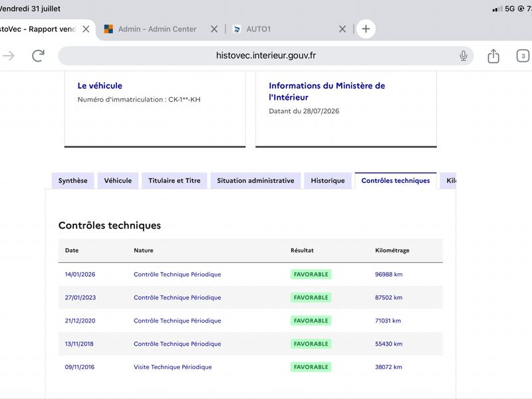Image resolution: width=532 pixels, height=399 pixels.
Task: Click Contrôle Technique Périodique in 21/12/2020 row
Action: [177, 321]
